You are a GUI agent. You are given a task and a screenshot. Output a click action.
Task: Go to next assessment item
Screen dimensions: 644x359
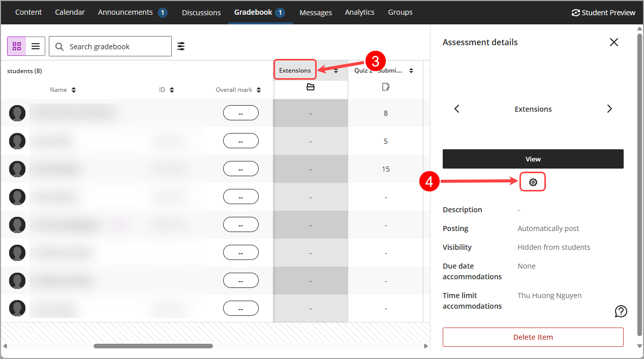point(609,109)
